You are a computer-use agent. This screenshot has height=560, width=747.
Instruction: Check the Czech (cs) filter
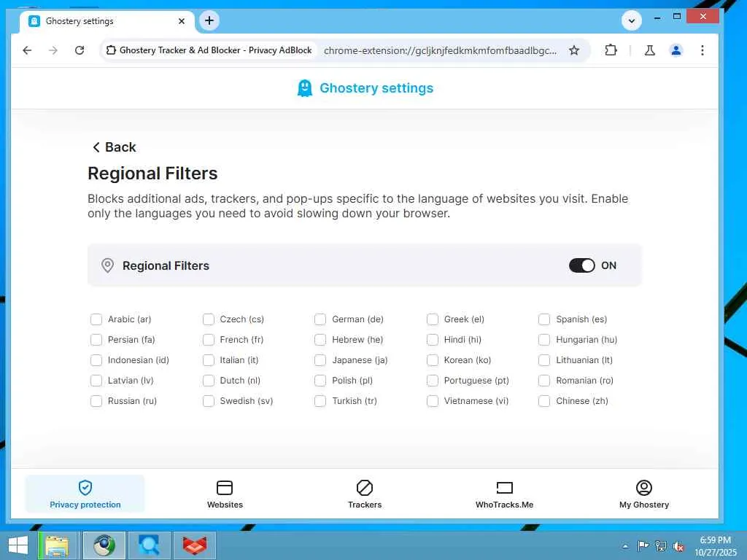point(208,319)
